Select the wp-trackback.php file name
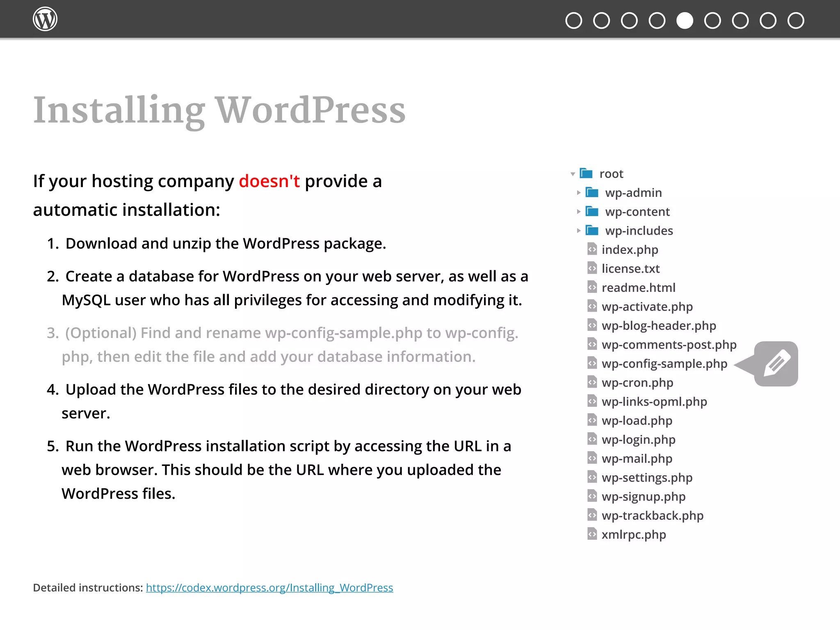The image size is (840, 630). coord(652,516)
